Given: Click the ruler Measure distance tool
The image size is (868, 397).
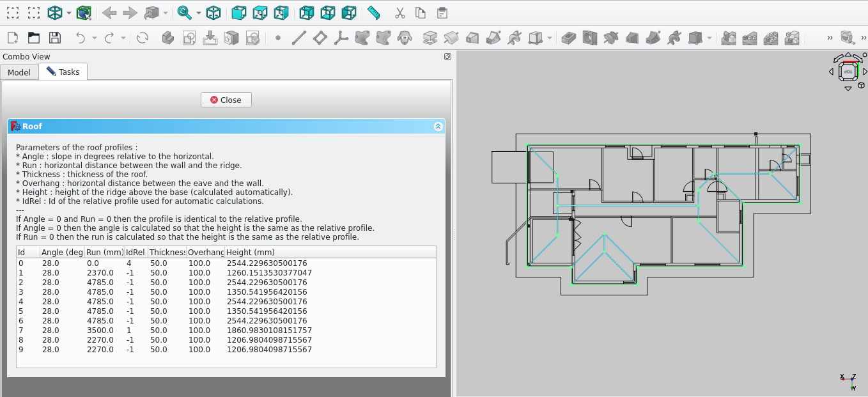Looking at the screenshot, I should 374,12.
